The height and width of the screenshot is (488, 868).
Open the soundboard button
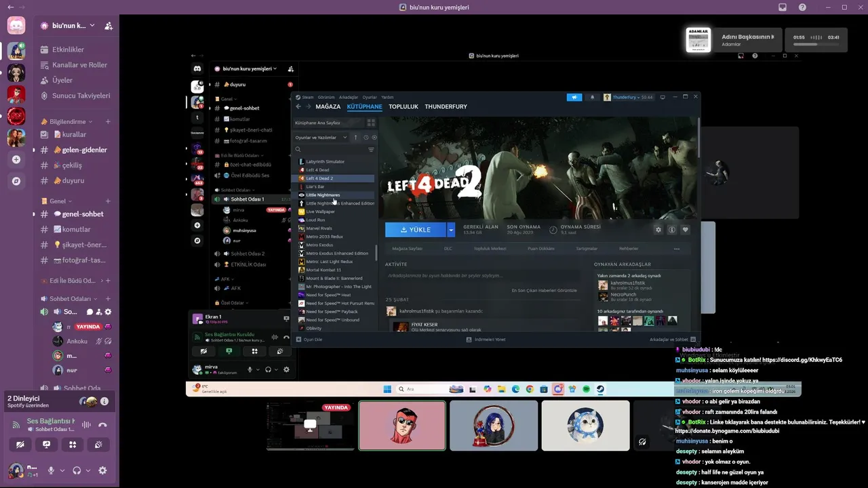99,445
